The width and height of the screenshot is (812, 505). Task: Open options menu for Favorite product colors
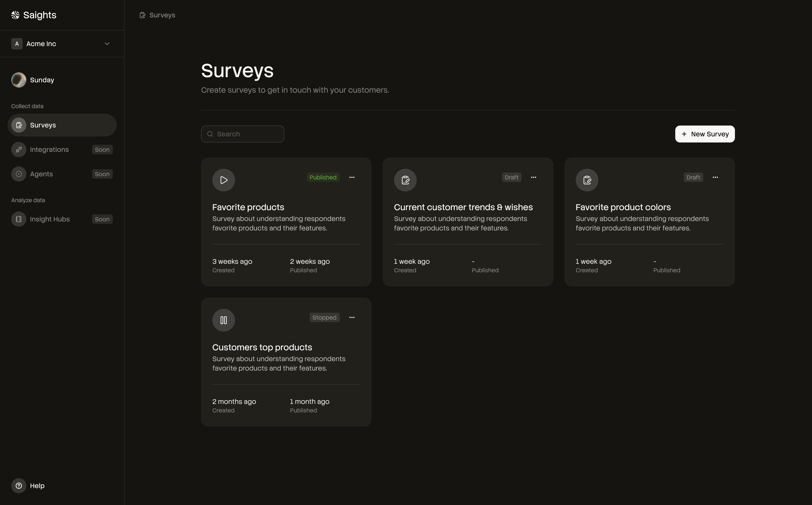click(715, 177)
